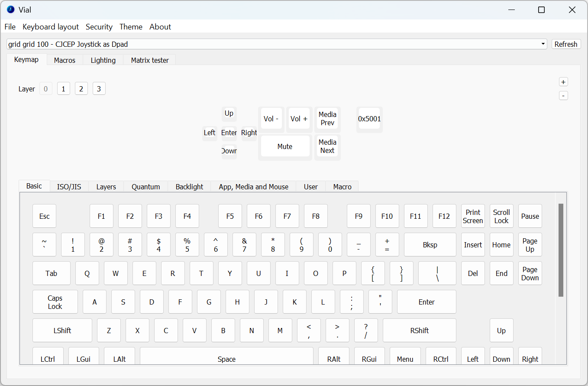Click the F1 keycode
This screenshot has height=386, width=588.
click(101, 216)
